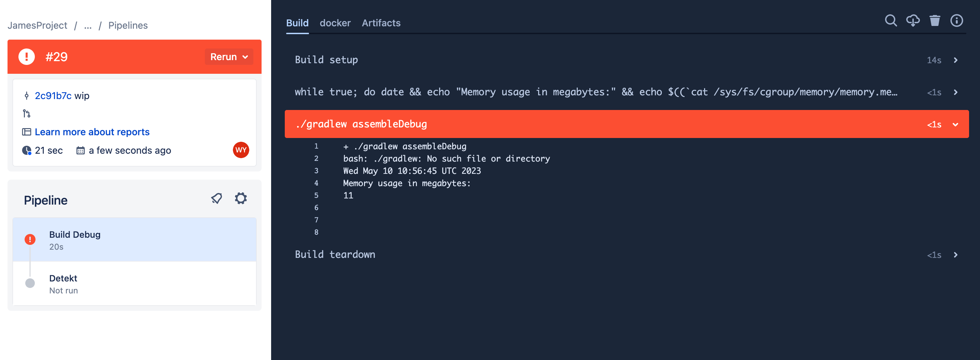
Task: Delete the pipeline via trash icon
Action: (x=935, y=21)
